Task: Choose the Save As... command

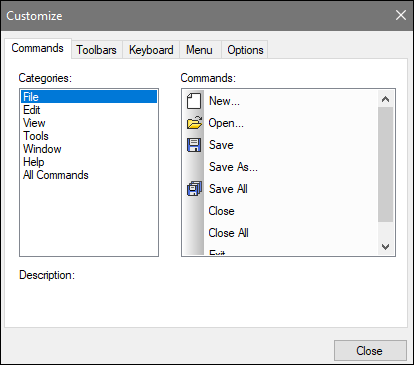Action: pyautogui.click(x=233, y=167)
